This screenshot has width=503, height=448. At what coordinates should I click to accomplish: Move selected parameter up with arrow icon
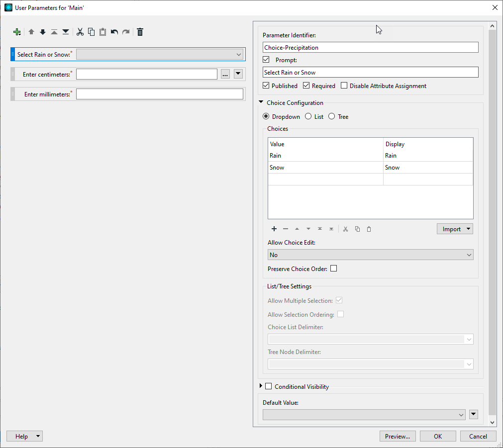pyautogui.click(x=31, y=32)
